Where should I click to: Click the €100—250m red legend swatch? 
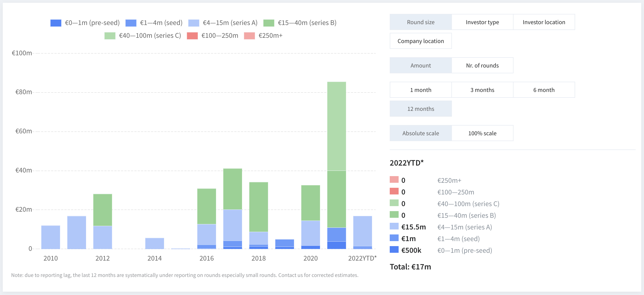tap(192, 36)
